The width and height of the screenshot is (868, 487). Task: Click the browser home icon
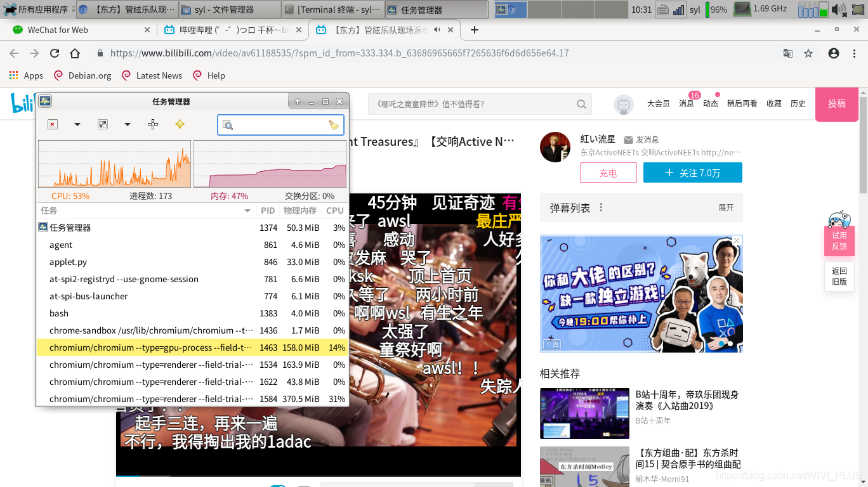75,53
